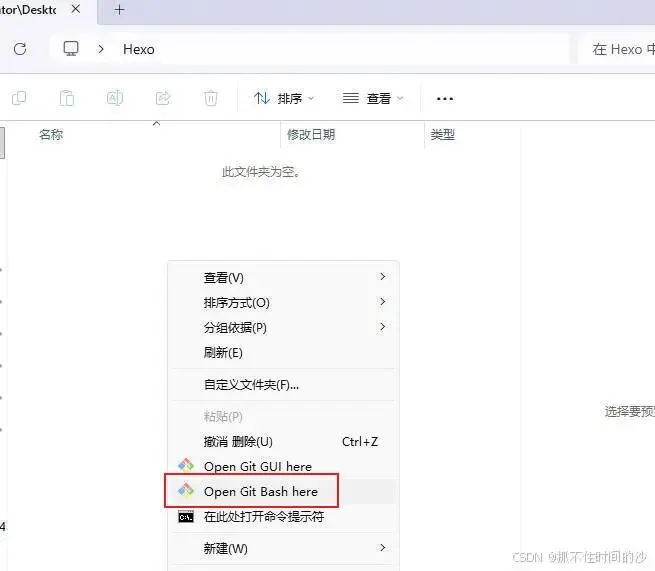Image resolution: width=655 pixels, height=571 pixels.
Task: Click the 此文件夹为空 message text
Action: point(261,172)
